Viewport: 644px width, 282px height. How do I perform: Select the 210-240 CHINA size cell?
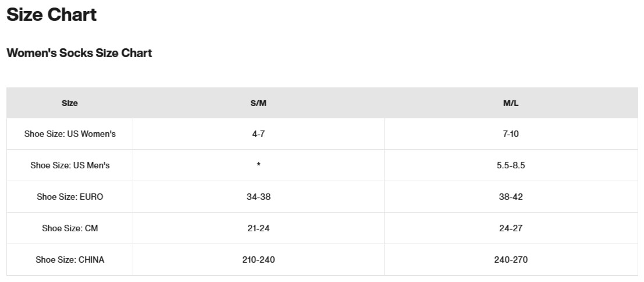pos(258,260)
